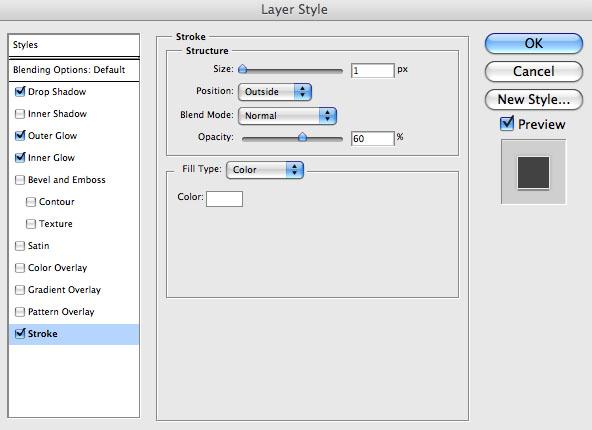Uncheck the Drop Shadow effect
The width and height of the screenshot is (592, 430).
point(20,92)
